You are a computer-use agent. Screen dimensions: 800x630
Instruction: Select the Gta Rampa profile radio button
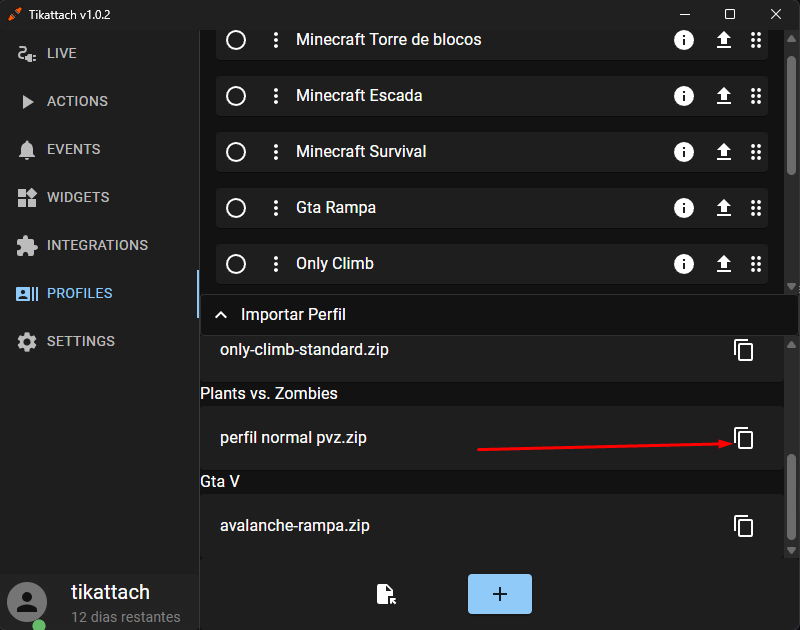tap(236, 208)
